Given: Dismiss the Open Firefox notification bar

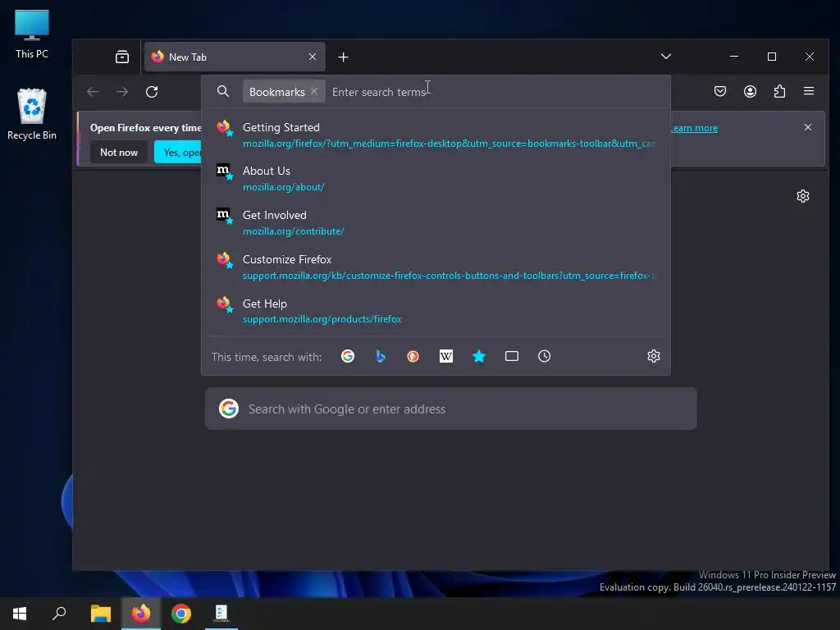Looking at the screenshot, I should click(808, 127).
